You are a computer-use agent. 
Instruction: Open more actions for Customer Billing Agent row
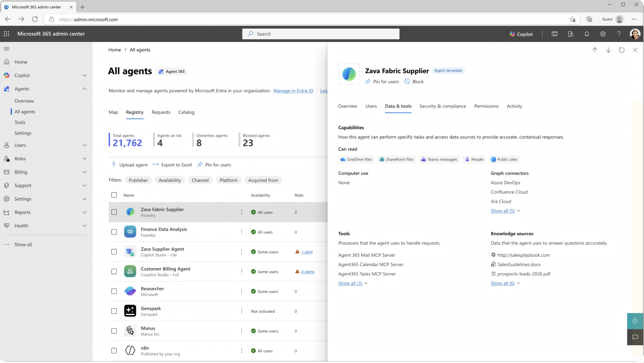pos(241,272)
